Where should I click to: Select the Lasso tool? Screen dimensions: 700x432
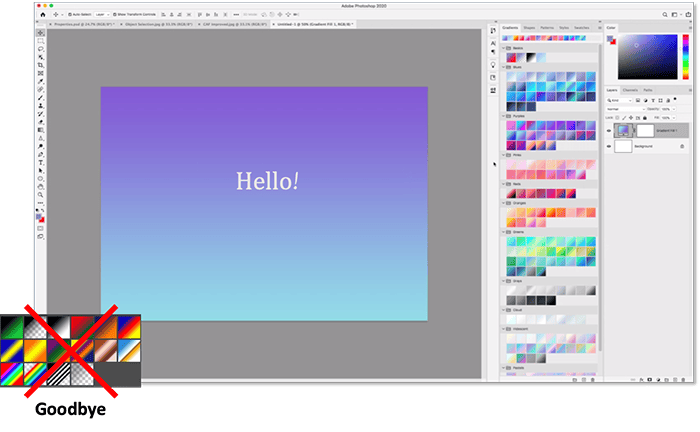pyautogui.click(x=40, y=48)
